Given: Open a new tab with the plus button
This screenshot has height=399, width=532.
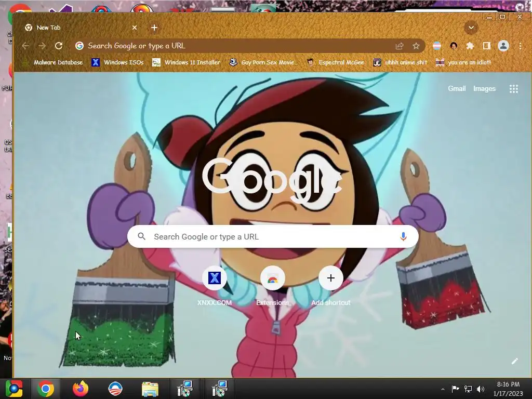Looking at the screenshot, I should 154,28.
